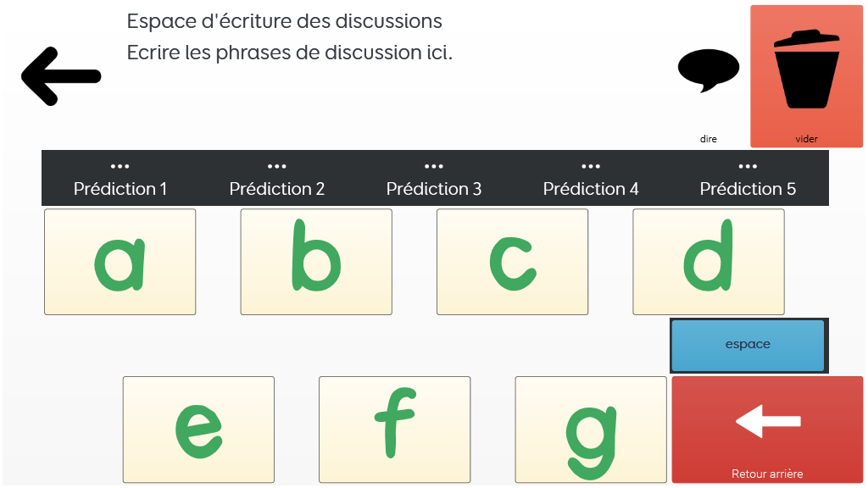This screenshot has height=488, width=868.
Task: Tap 'Prédiction 5' suggestion
Action: coord(748,179)
